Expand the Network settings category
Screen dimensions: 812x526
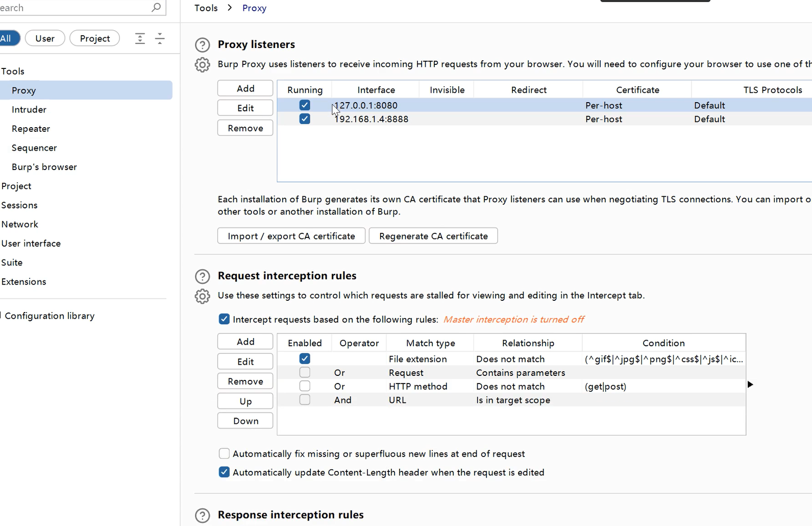(x=20, y=224)
